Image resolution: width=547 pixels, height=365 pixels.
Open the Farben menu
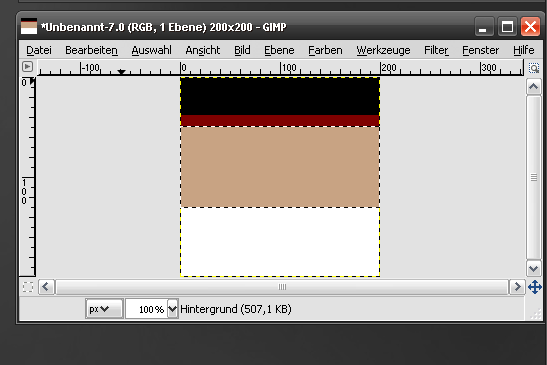tap(325, 50)
